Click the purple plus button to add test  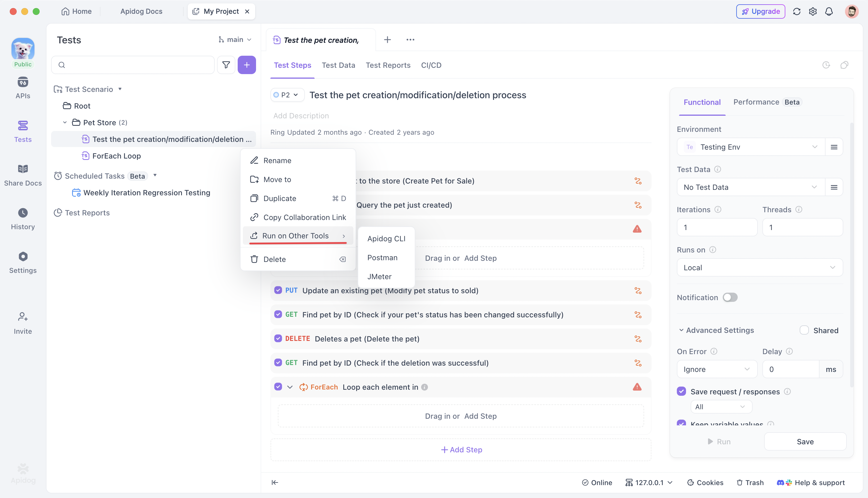coord(246,65)
